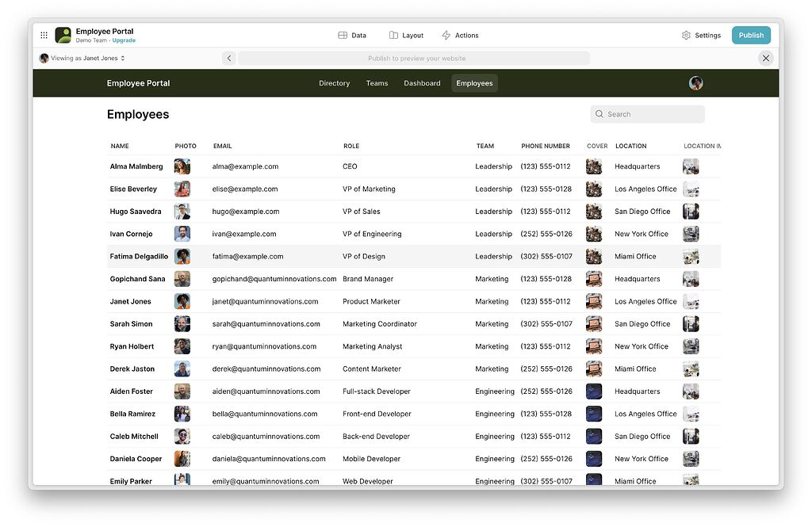Screen dimensions: 812x527
Task: Select the Layout panel icon
Action: tap(393, 35)
